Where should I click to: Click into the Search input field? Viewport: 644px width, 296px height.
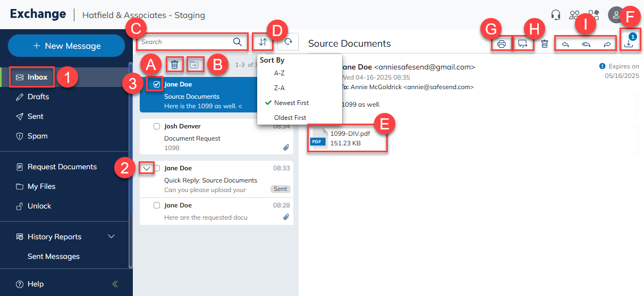186,42
